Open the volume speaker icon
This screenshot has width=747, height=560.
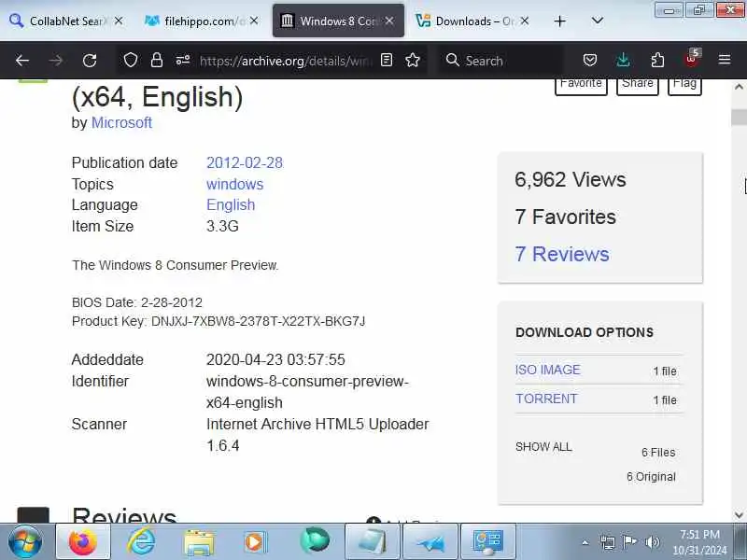click(x=652, y=542)
